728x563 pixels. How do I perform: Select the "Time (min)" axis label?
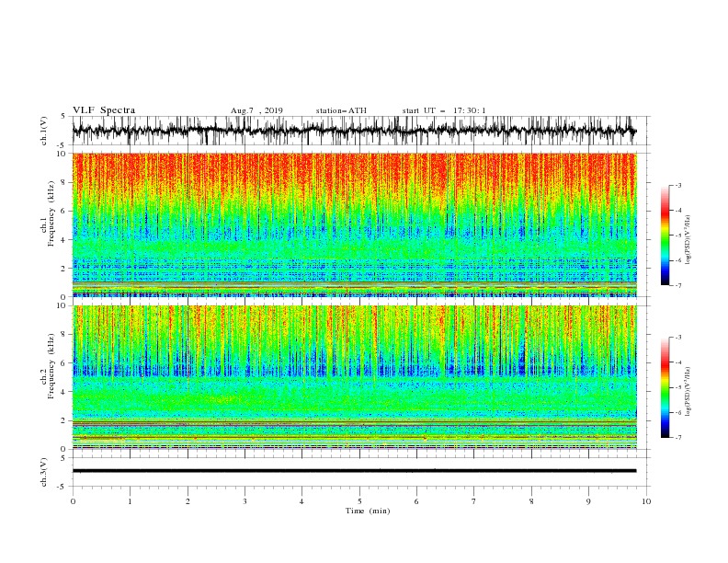368,511
